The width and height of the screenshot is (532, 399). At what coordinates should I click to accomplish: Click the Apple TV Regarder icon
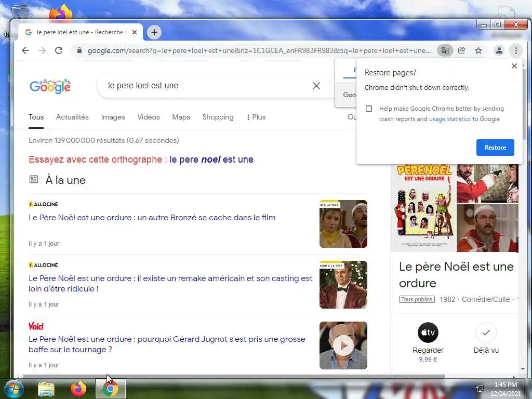428,332
